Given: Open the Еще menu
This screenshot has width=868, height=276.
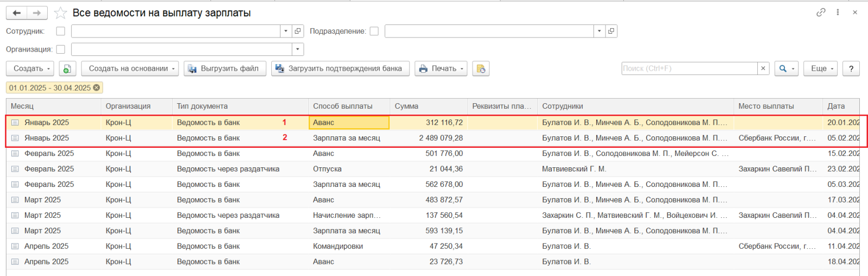Looking at the screenshot, I should tap(821, 68).
